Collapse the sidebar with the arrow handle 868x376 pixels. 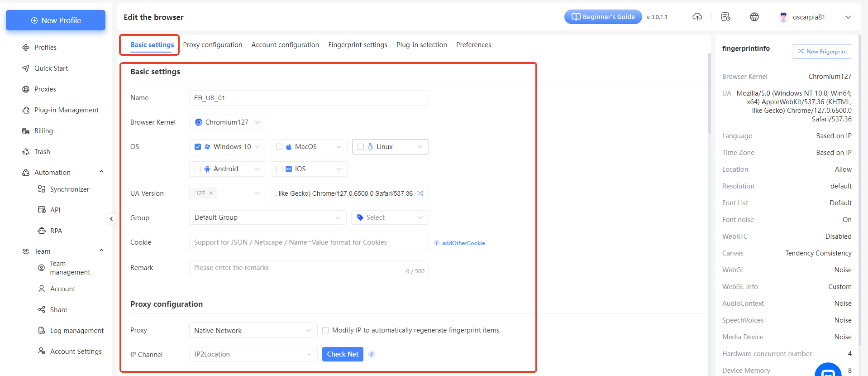click(111, 219)
